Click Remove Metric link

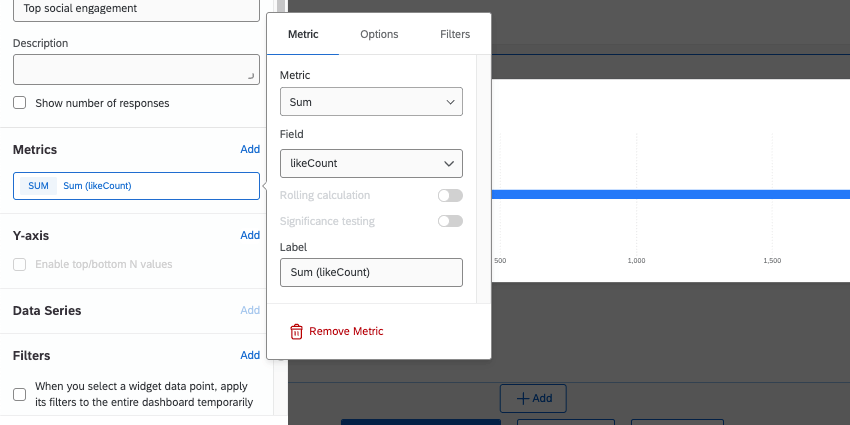click(x=346, y=331)
